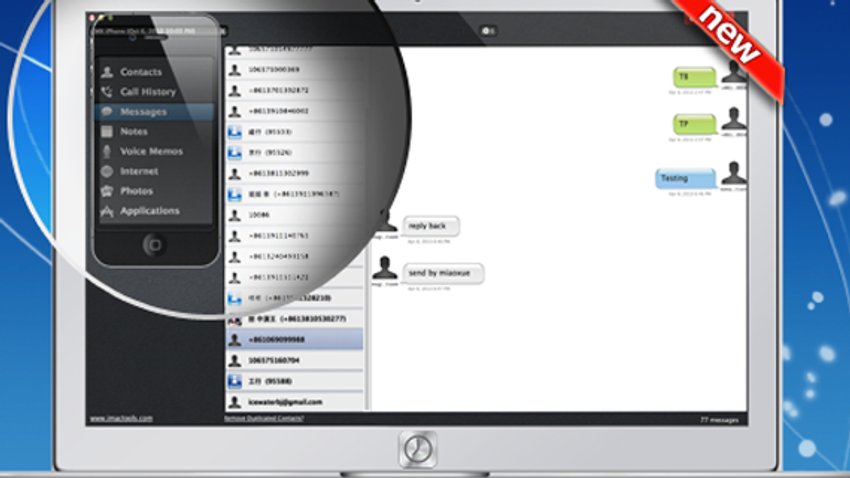Screen dimensions: 850x478
Task: Select the 10086 conversation row
Action: (x=294, y=215)
